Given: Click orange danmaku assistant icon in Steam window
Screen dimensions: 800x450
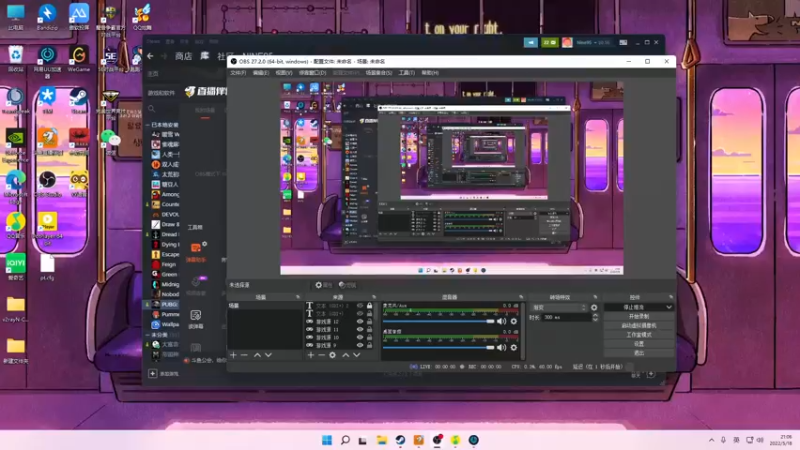Looking at the screenshot, I should [196, 248].
